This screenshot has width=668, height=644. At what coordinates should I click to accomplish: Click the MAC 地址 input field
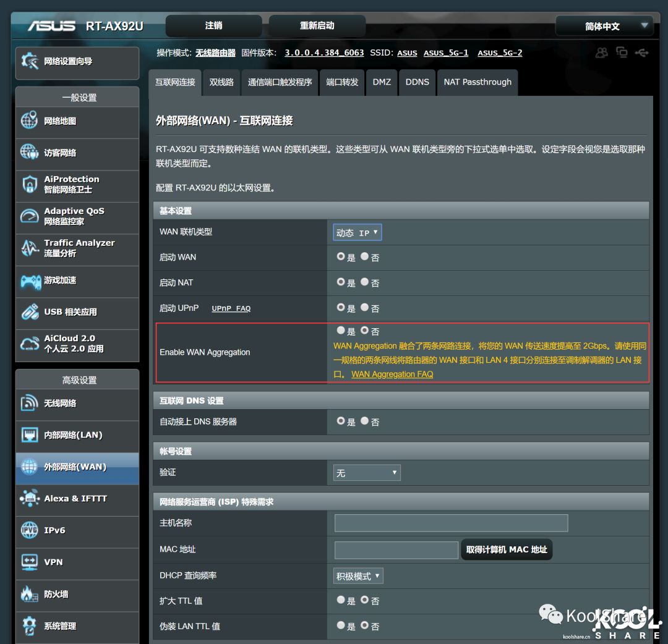coord(396,550)
